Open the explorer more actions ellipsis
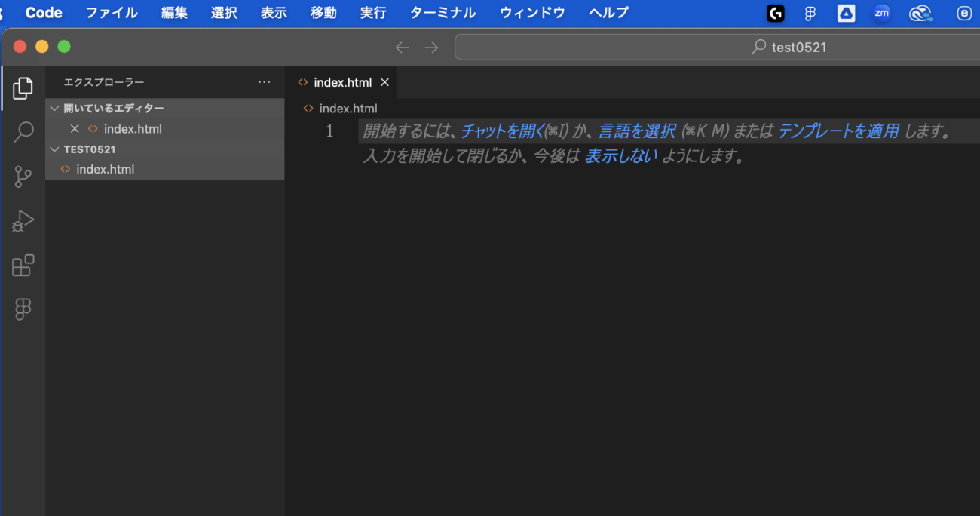The width and height of the screenshot is (980, 516). pyautogui.click(x=264, y=82)
